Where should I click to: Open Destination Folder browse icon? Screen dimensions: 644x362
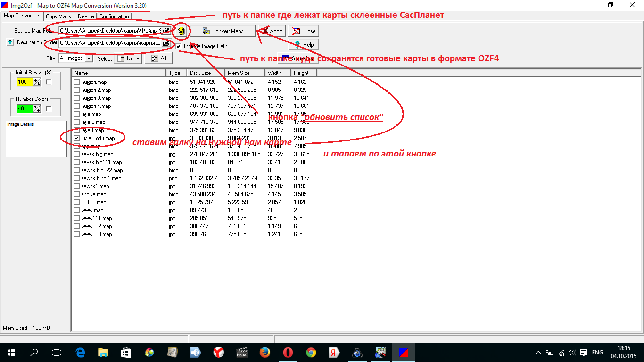coord(166,43)
